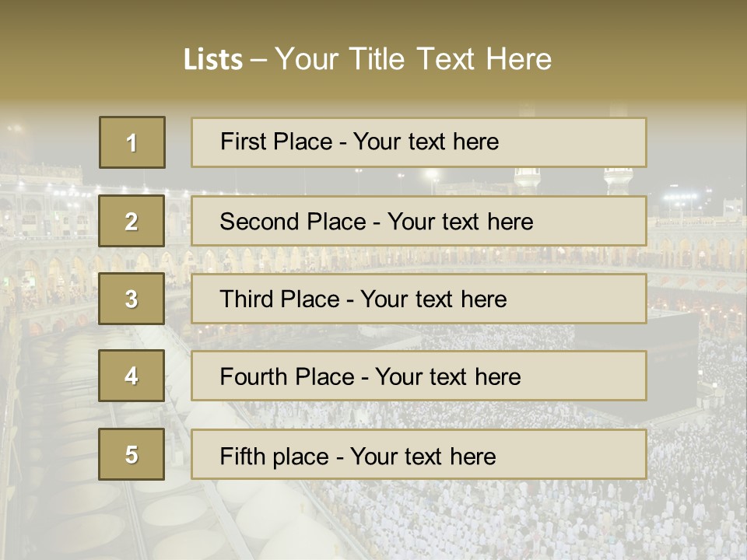Click the number 1 box

(132, 142)
